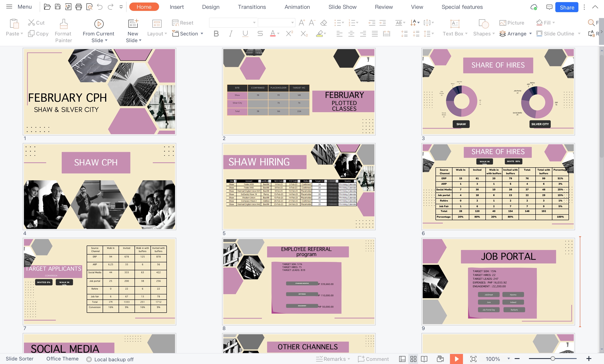Click the Undo arrow icon

tap(99, 7)
